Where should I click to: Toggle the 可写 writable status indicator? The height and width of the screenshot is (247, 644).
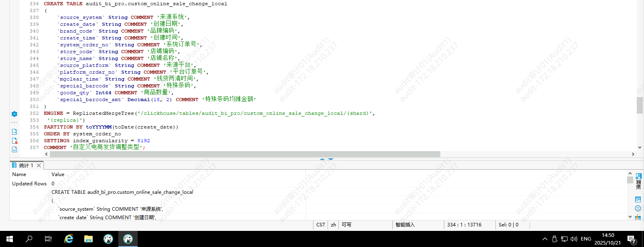pyautogui.click(x=346, y=225)
